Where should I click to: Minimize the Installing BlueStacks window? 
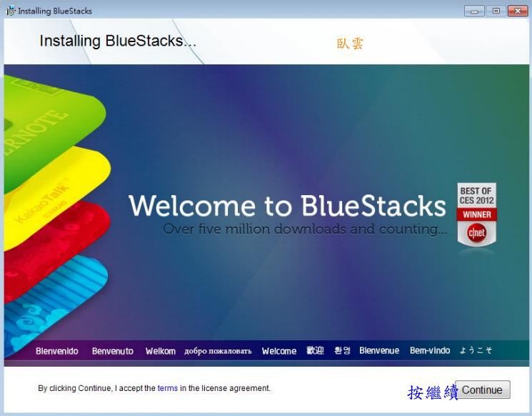[474, 11]
